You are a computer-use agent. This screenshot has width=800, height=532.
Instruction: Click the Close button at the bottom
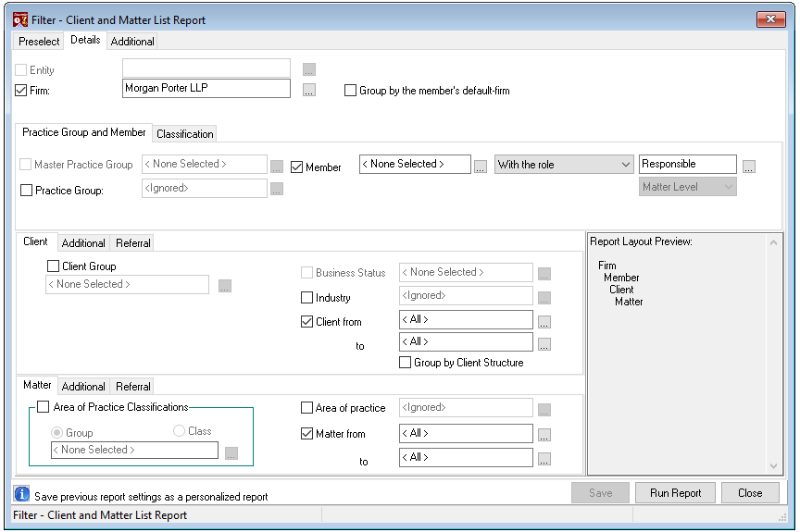coord(750,493)
